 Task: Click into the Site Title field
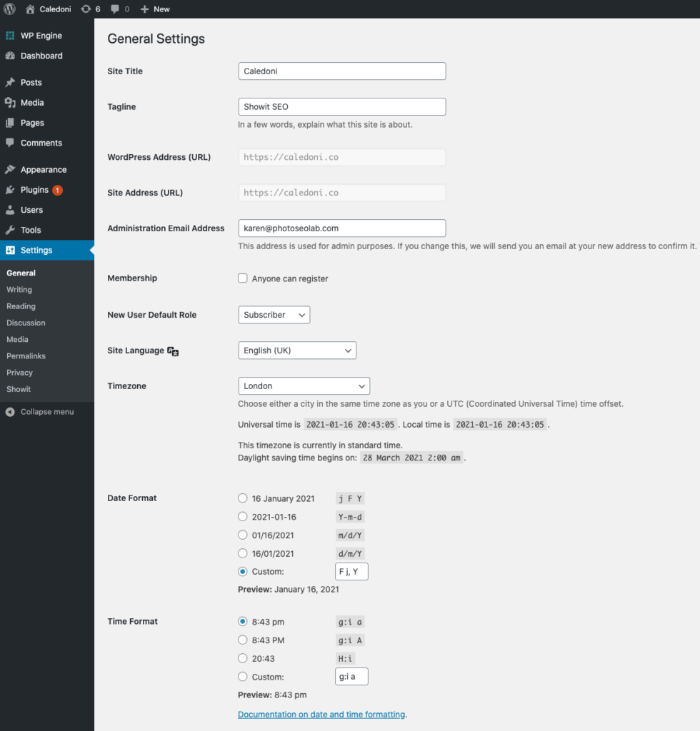341,71
